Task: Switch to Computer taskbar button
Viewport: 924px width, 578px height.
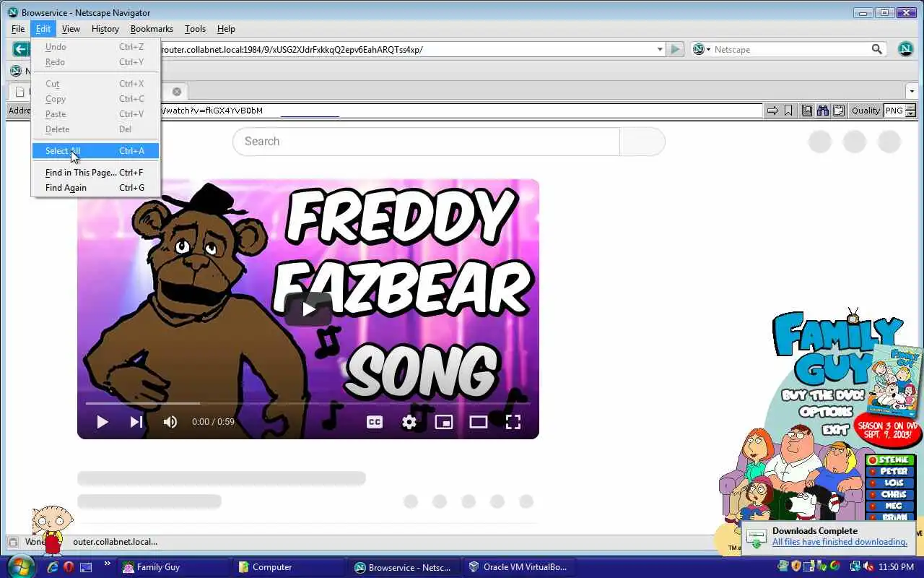Action: point(289,567)
